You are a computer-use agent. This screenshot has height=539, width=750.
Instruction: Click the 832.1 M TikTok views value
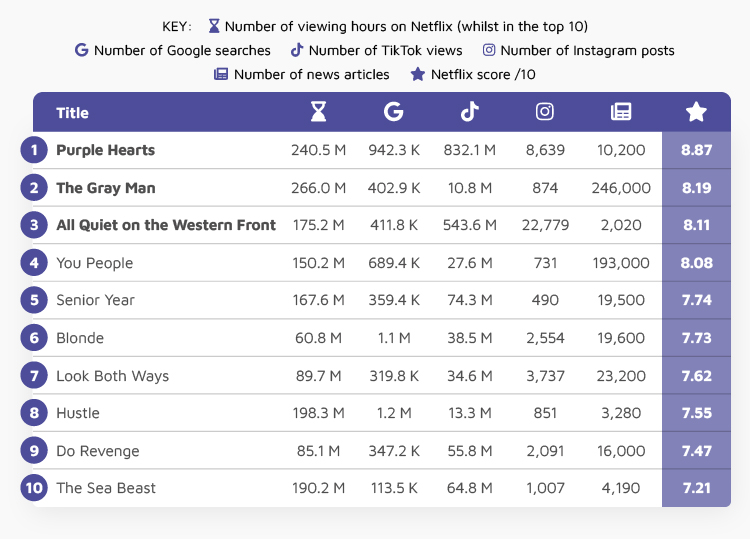[x=469, y=150]
